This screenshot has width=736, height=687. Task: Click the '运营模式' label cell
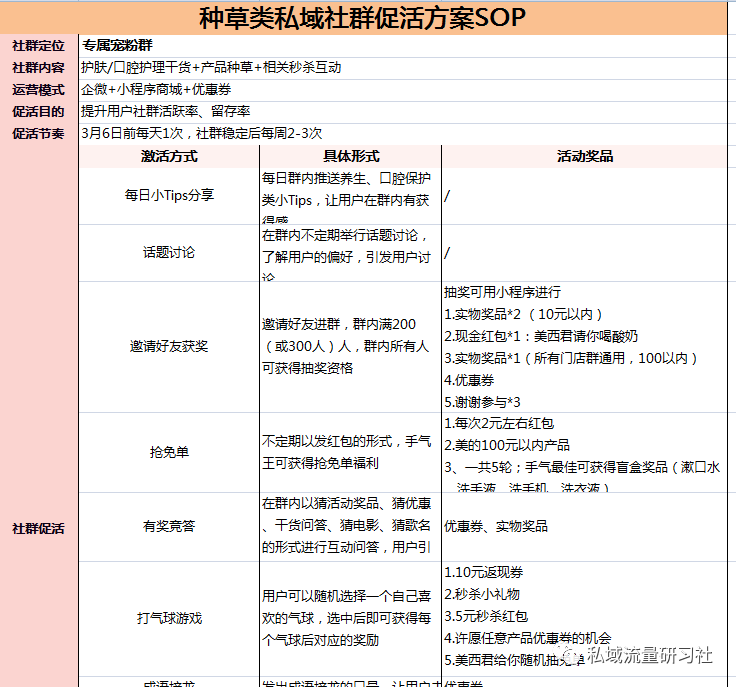tap(38, 90)
